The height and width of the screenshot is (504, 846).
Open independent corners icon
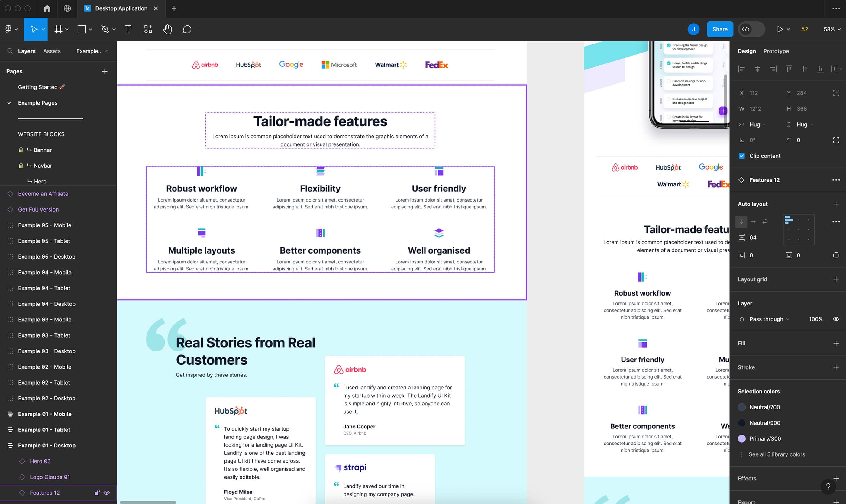(x=836, y=140)
